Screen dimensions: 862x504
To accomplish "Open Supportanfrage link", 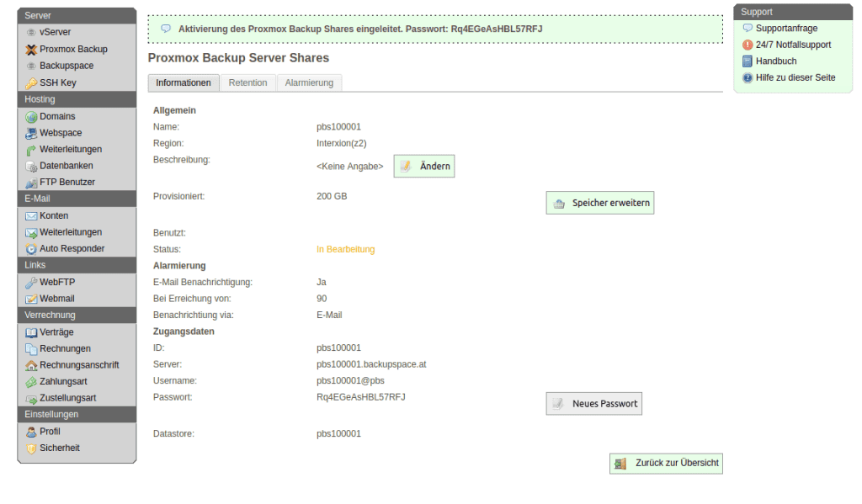I will [x=786, y=28].
